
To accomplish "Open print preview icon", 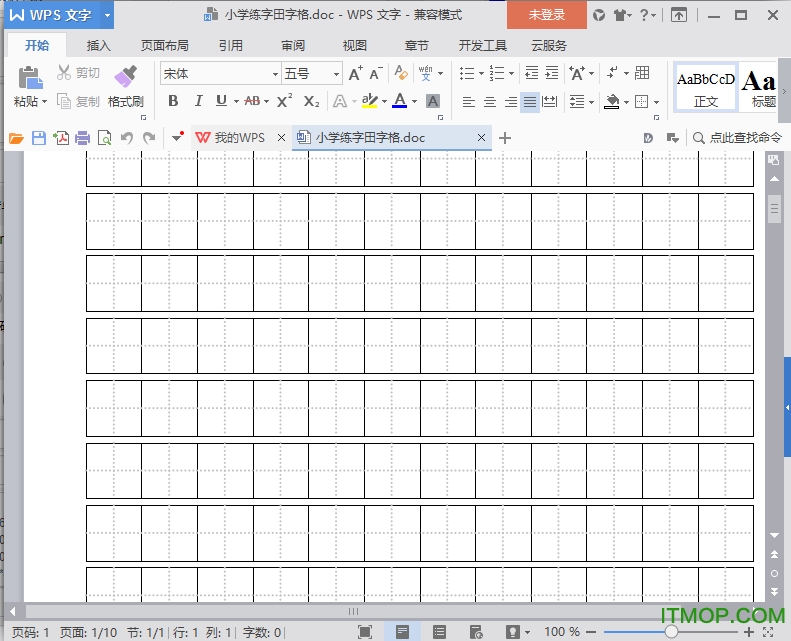I will 104,138.
